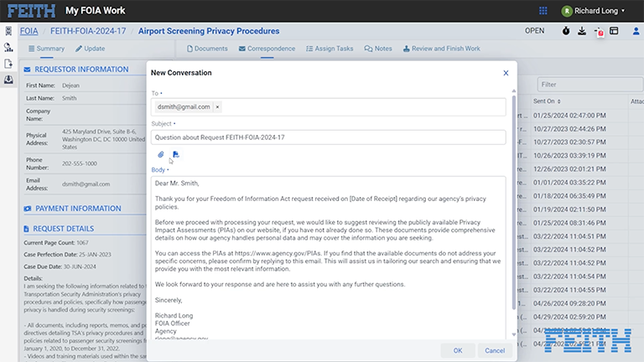This screenshot has height=362, width=644.
Task: Expand the Request Details section
Action: tap(63, 229)
